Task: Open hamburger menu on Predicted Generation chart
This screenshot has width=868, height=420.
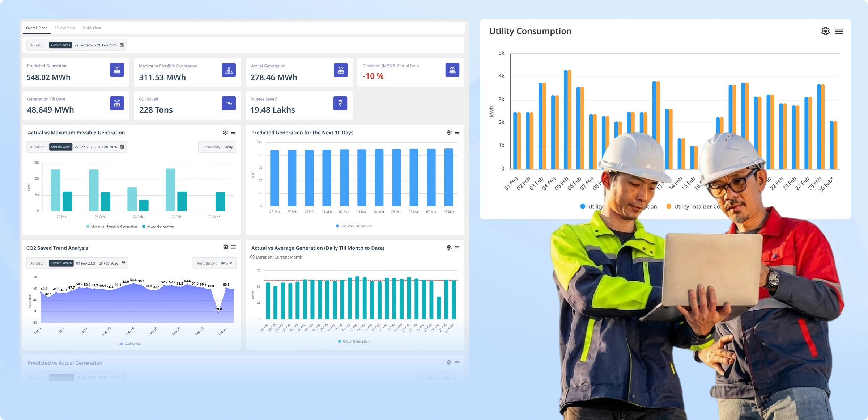Action: coord(457,133)
